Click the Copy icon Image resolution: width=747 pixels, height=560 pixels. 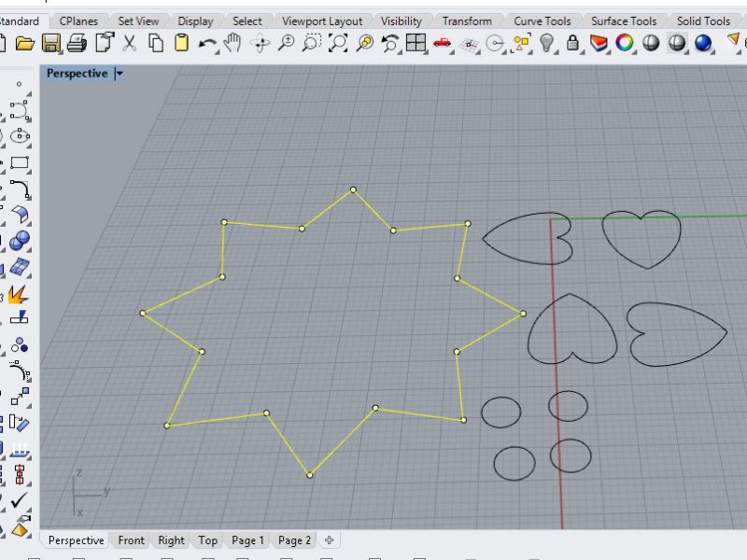click(x=156, y=43)
